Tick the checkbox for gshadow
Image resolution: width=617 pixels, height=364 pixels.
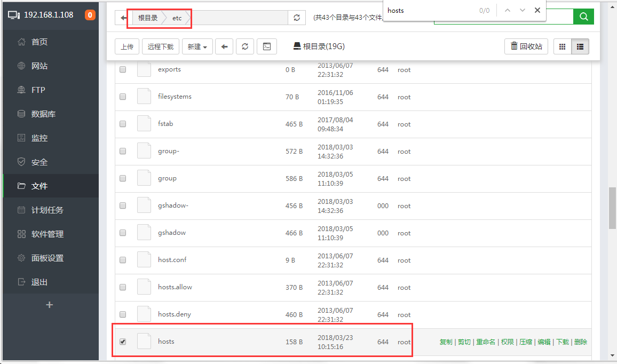[x=123, y=233]
